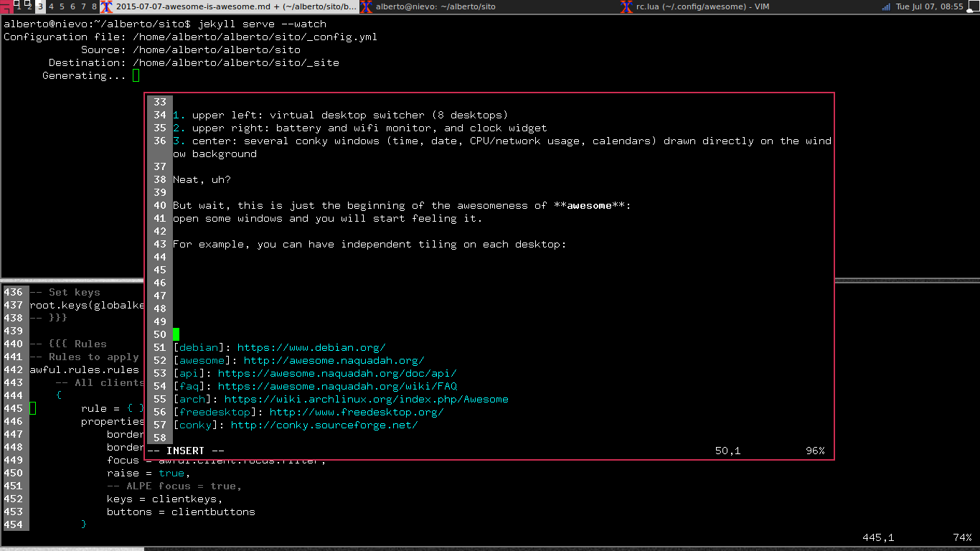Click the [debian] link URL https://www.debian.org/
Image resolution: width=980 pixels, height=551 pixels.
[311, 347]
